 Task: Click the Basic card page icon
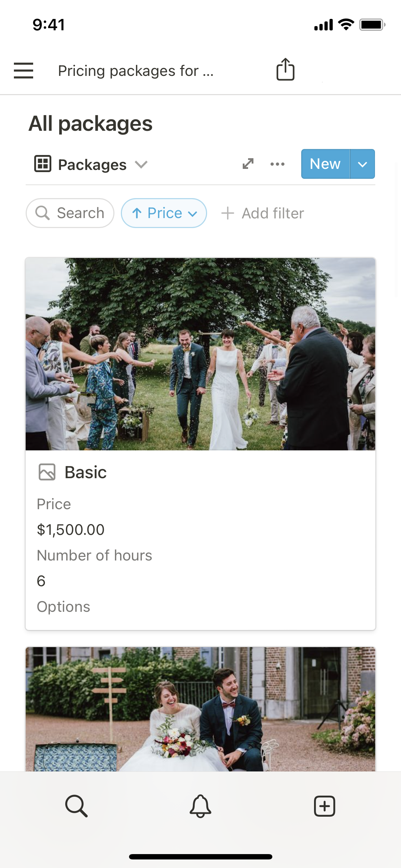(x=47, y=472)
